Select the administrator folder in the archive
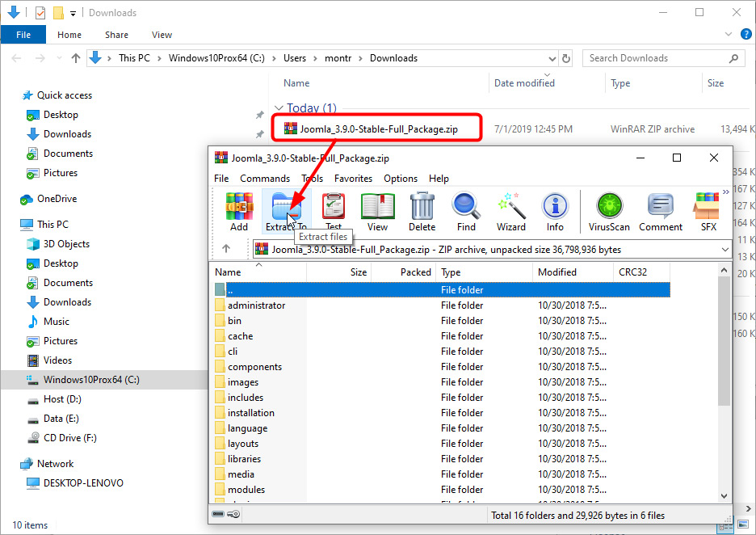Screen dimensions: 756x535 256,305
